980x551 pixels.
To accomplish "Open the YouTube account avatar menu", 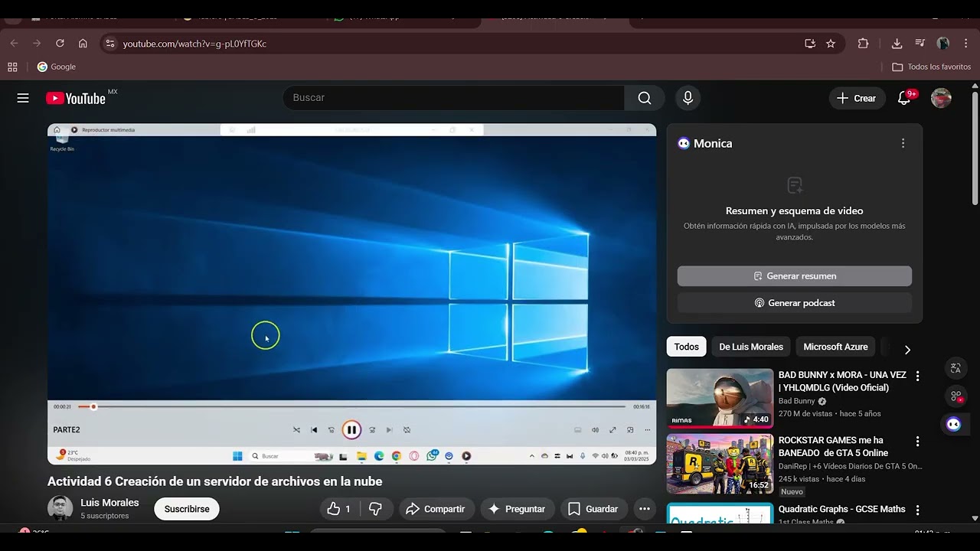I will click(941, 98).
